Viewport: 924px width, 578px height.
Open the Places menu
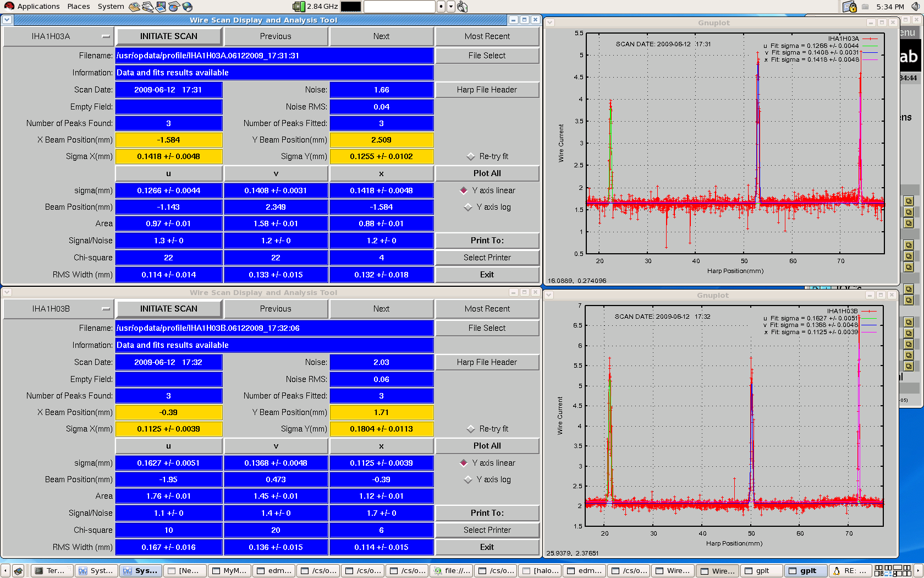point(79,7)
